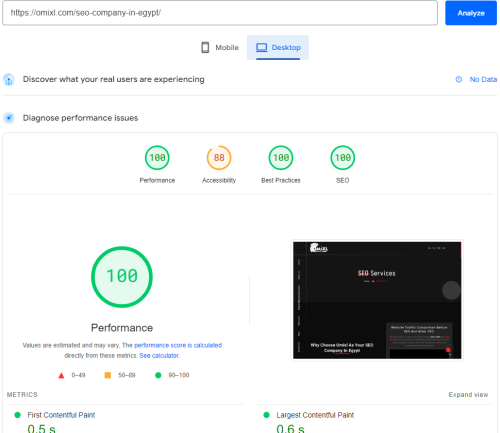
Task: Click the Diagnose performance issues heading
Action: coord(80,118)
